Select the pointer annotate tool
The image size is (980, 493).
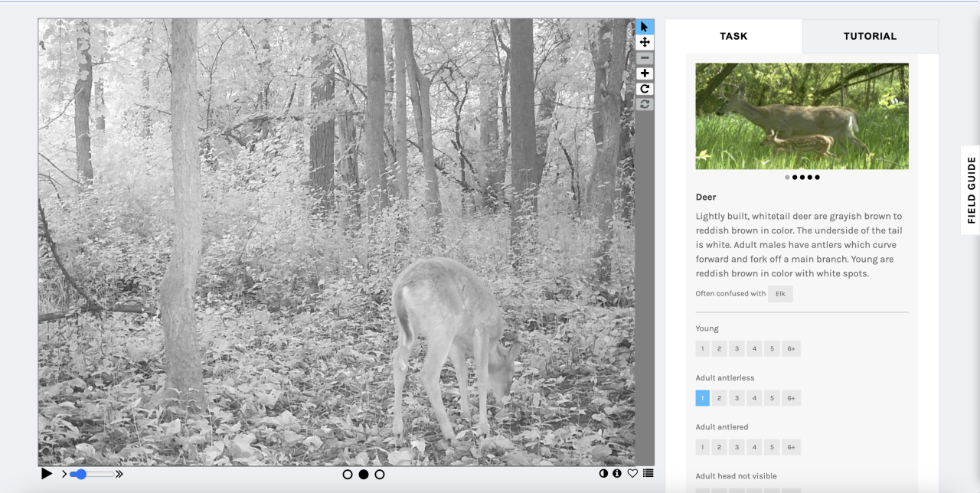click(x=645, y=27)
